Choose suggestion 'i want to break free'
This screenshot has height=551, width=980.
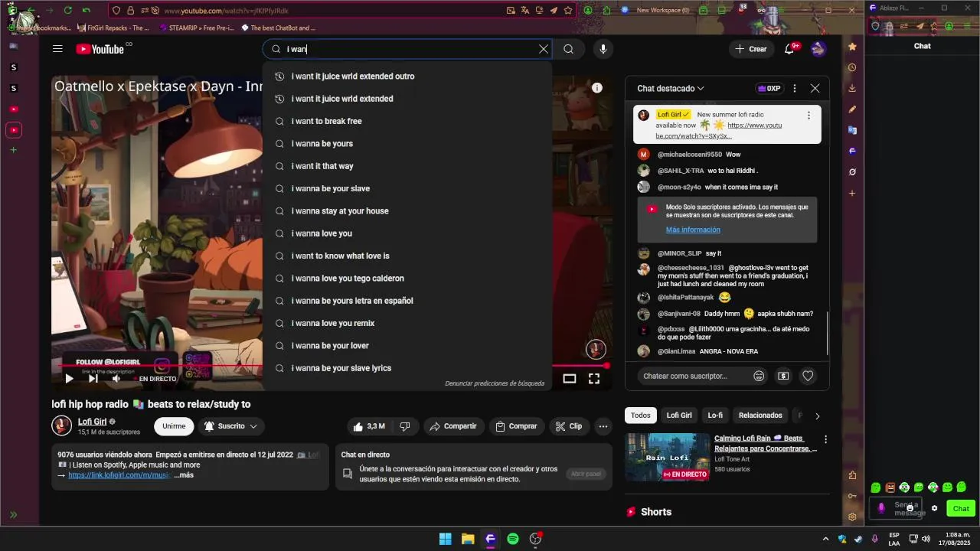[407, 121]
